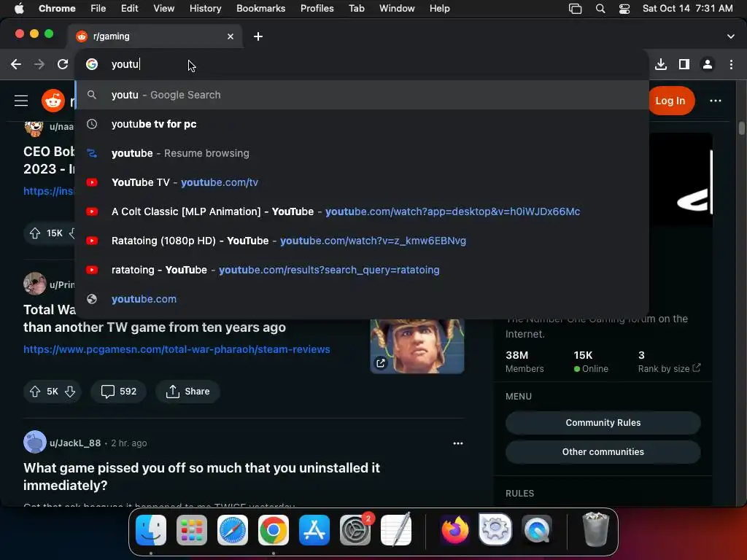Open Finder from the Dock
747x560 pixels.
151,530
